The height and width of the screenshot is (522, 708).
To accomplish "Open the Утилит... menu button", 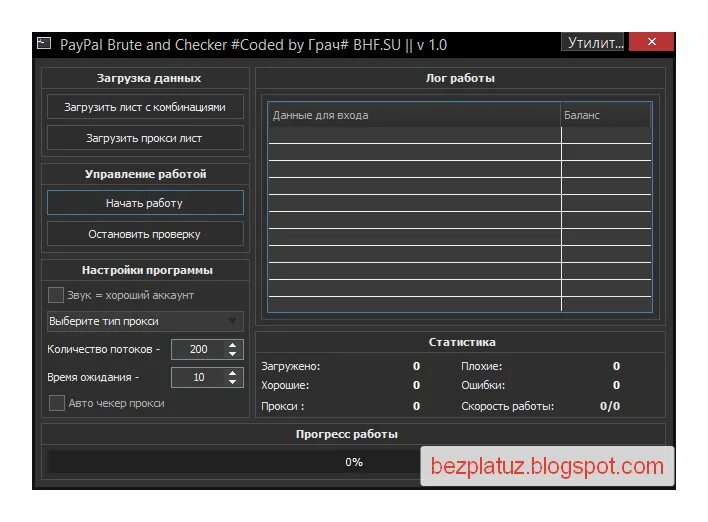I will (593, 42).
